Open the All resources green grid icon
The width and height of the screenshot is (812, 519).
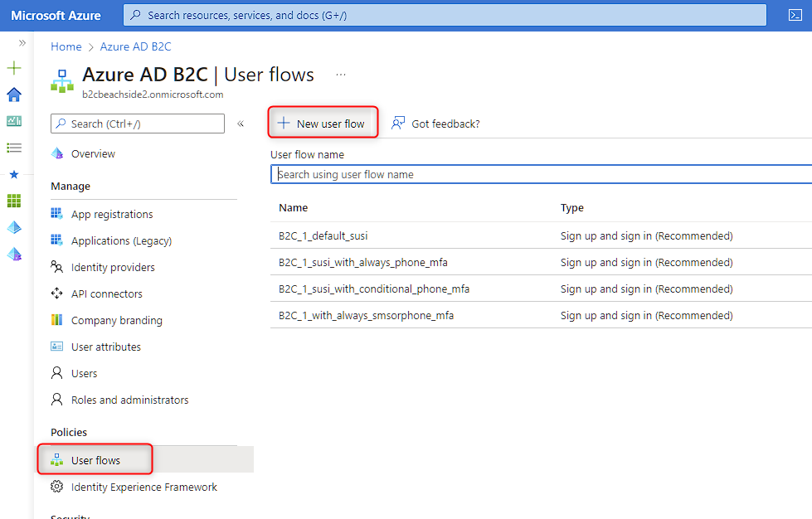coord(14,201)
